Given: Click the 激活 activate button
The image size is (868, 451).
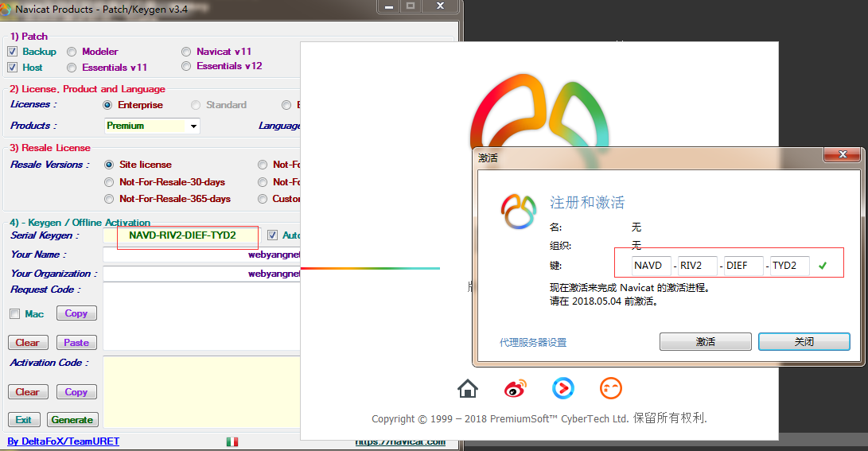Looking at the screenshot, I should click(x=705, y=341).
